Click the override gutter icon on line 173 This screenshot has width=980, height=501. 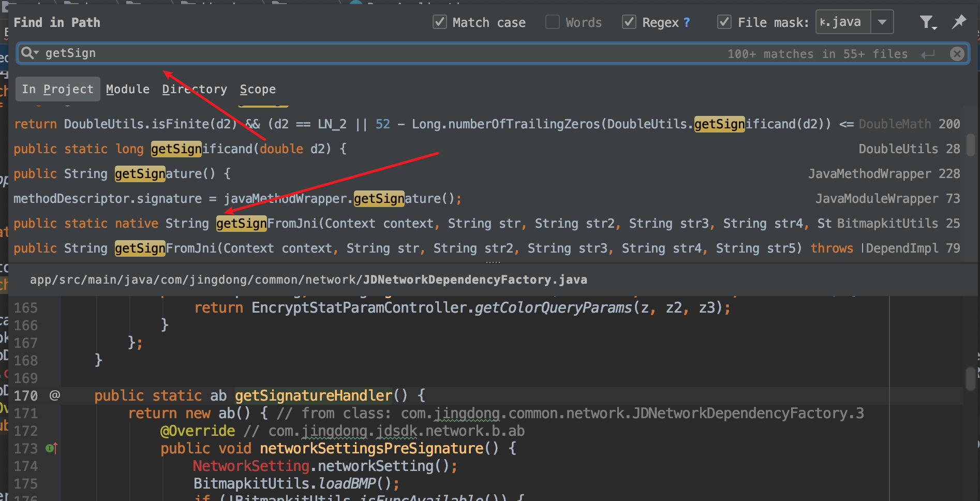click(x=52, y=448)
